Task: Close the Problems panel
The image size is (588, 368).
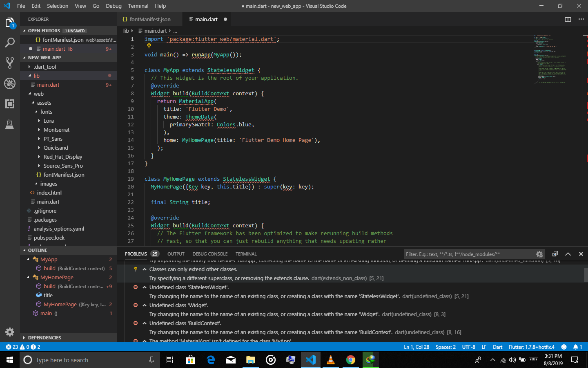Action: [581, 254]
